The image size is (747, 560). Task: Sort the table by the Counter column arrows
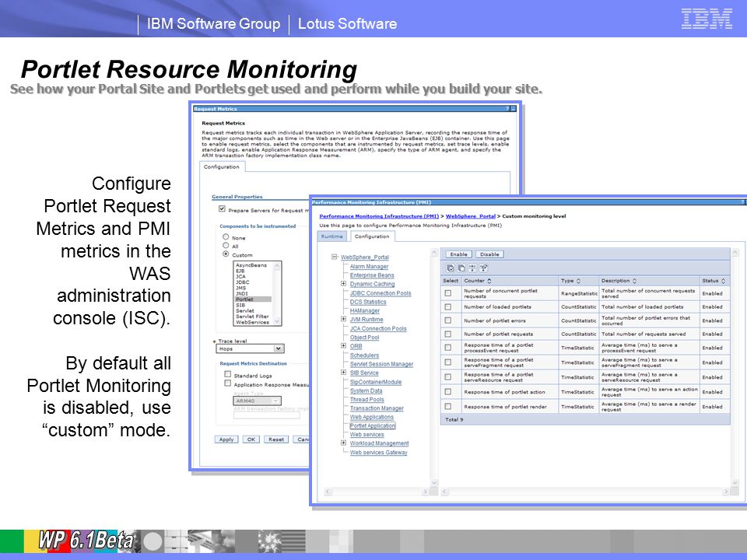tap(489, 281)
